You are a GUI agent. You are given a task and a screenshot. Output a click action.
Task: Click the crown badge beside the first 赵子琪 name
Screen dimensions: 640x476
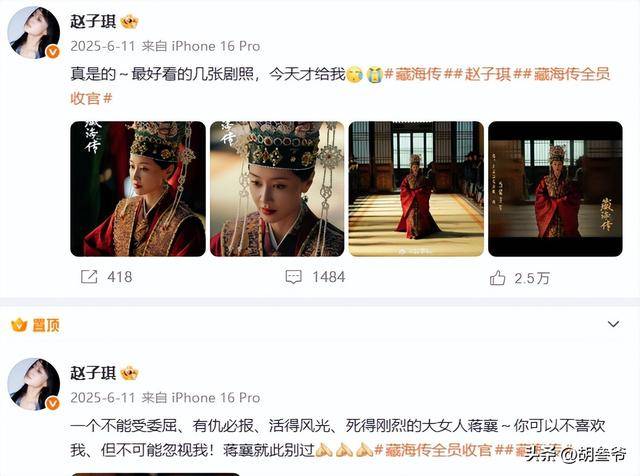(130, 21)
